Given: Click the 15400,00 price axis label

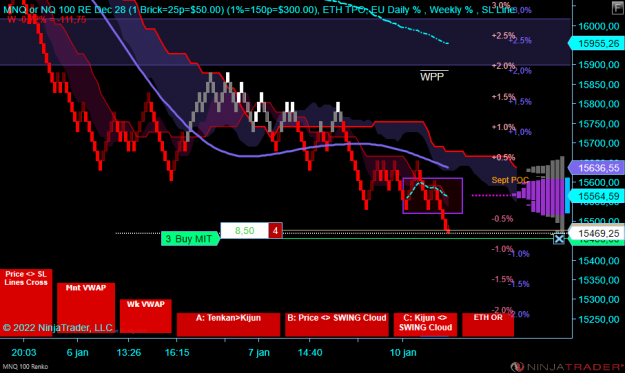Looking at the screenshot, I should [598, 260].
